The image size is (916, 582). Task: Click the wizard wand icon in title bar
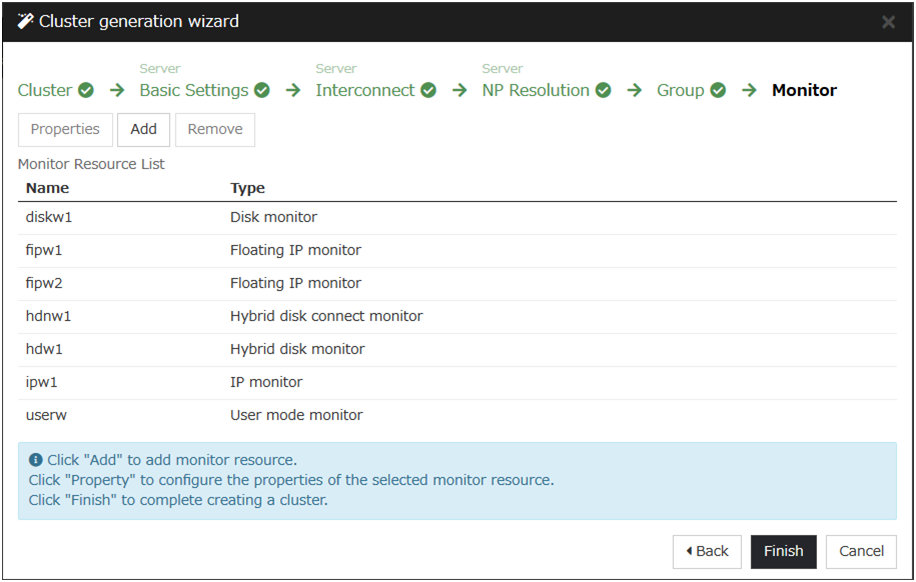[26, 21]
